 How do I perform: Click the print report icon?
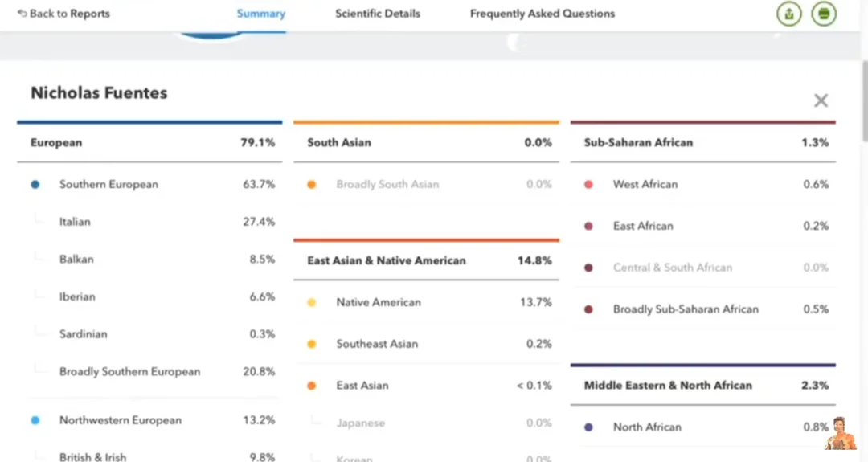pos(824,14)
